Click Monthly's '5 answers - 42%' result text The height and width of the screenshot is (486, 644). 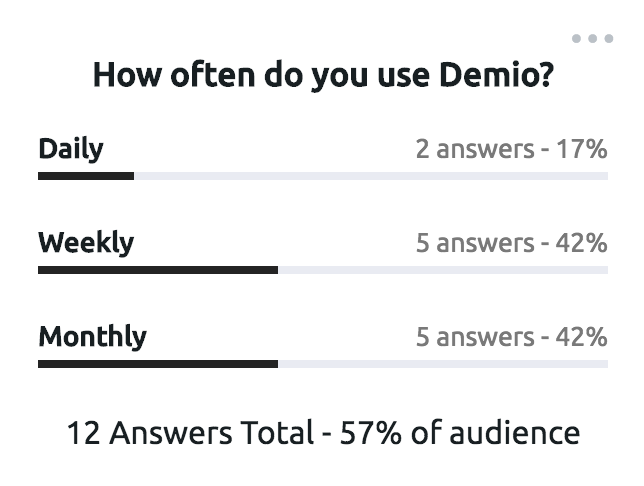pyautogui.click(x=511, y=337)
